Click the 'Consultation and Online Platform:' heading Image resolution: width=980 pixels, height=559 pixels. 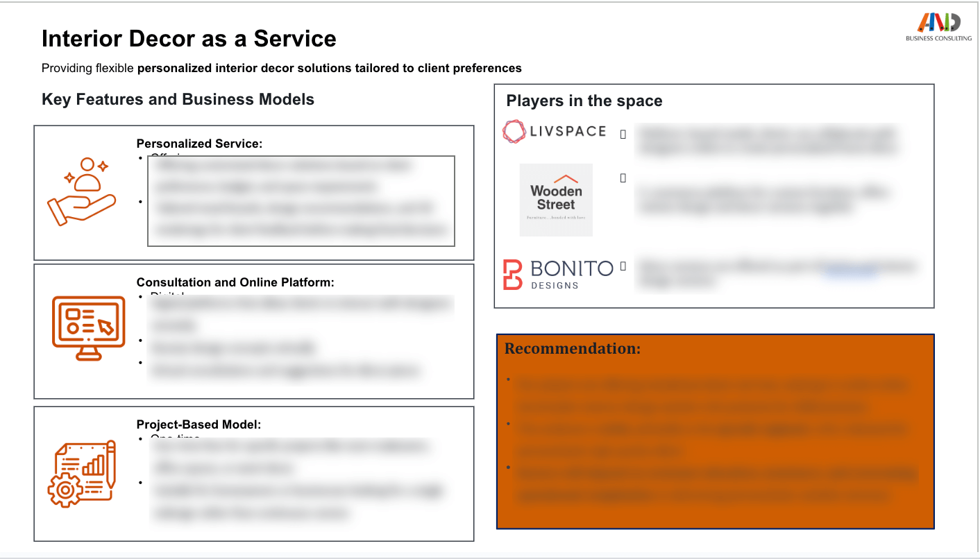(235, 282)
